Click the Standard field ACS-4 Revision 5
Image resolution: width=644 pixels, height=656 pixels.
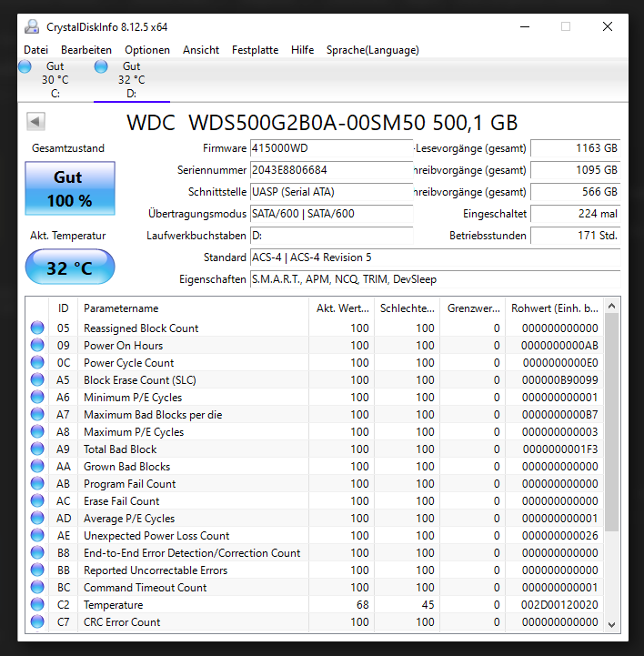point(435,257)
